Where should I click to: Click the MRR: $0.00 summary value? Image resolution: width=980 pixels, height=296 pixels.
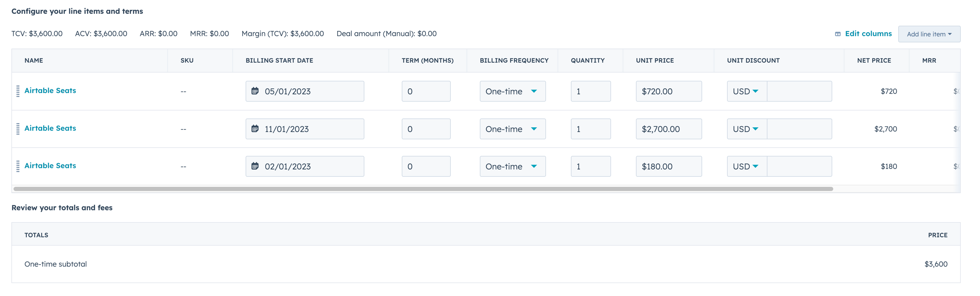pos(209,33)
